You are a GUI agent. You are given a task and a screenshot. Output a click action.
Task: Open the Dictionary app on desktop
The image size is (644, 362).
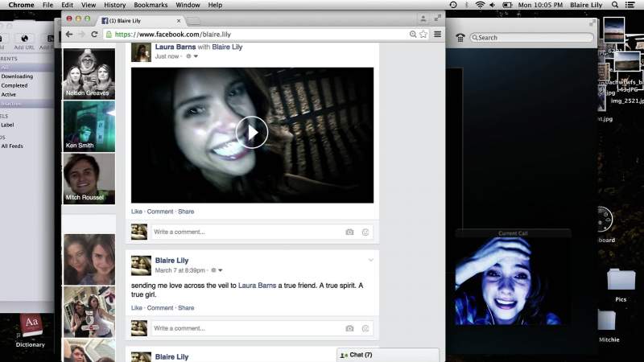31,326
